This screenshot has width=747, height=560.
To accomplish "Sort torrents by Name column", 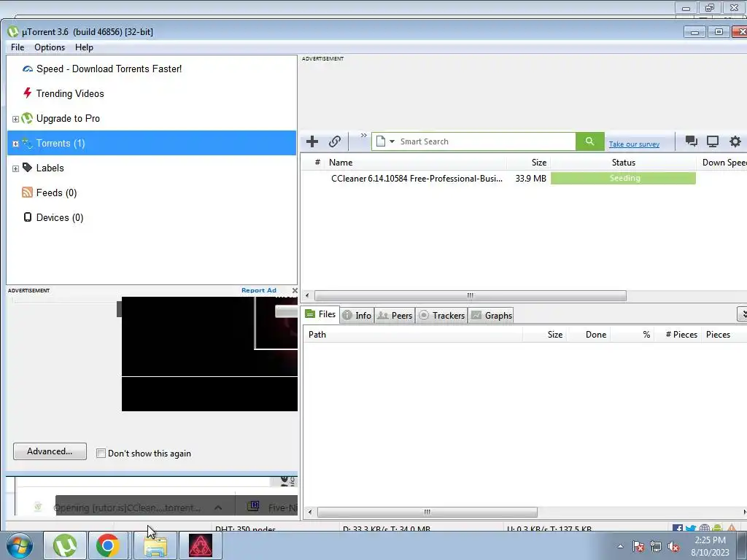I will point(341,163).
